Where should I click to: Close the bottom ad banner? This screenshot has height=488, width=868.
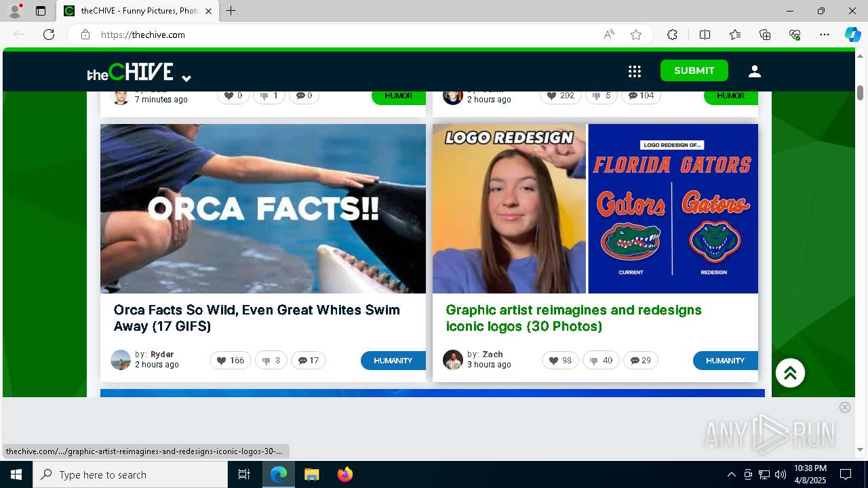click(x=844, y=407)
